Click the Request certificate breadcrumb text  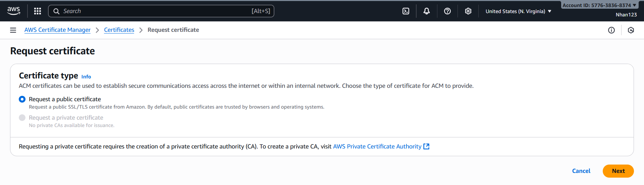(x=173, y=30)
